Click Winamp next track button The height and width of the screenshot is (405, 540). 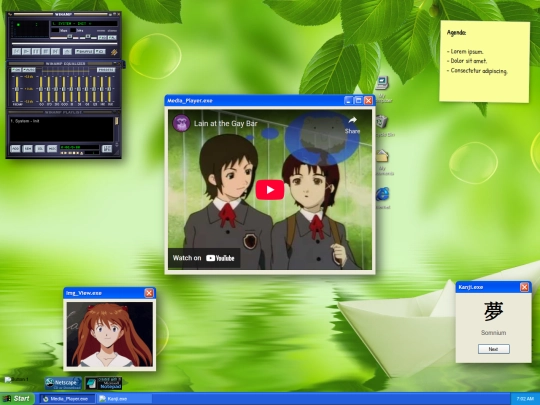pyautogui.click(x=55, y=52)
